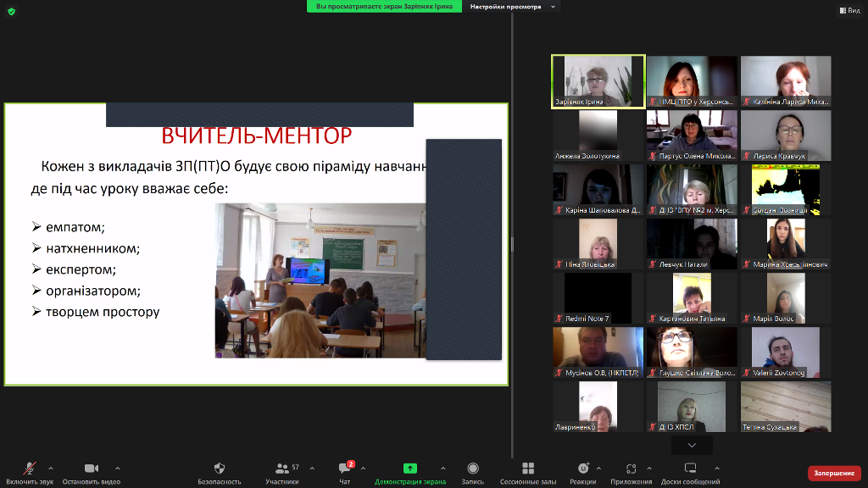Click the green Демонстрация экрана share icon
Viewport: 868px width, 488px height.
pyautogui.click(x=410, y=469)
